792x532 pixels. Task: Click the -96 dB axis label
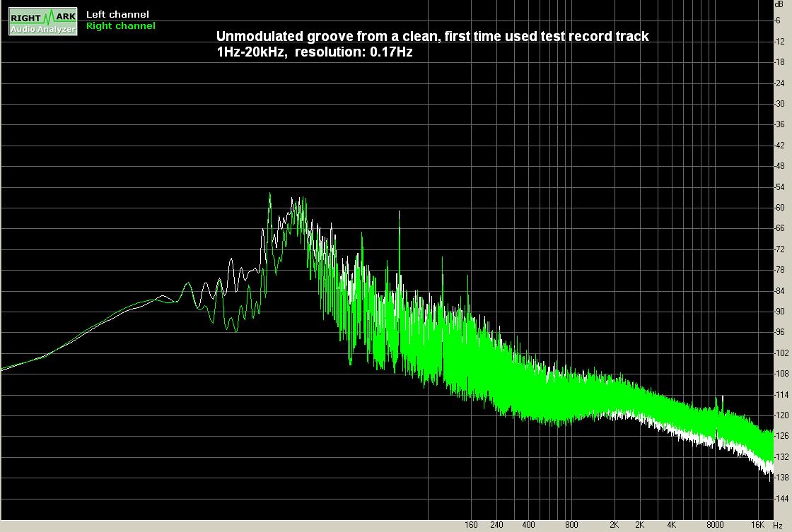(780, 332)
